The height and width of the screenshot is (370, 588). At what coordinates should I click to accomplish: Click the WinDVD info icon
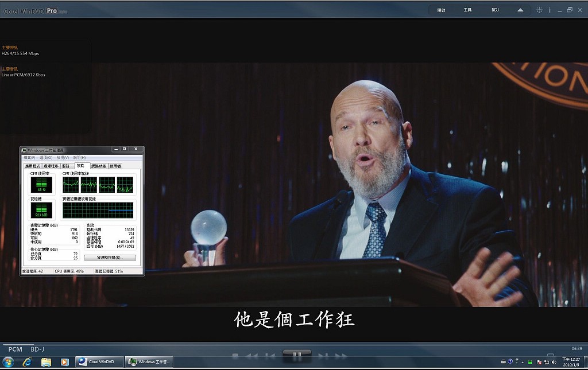[550, 10]
